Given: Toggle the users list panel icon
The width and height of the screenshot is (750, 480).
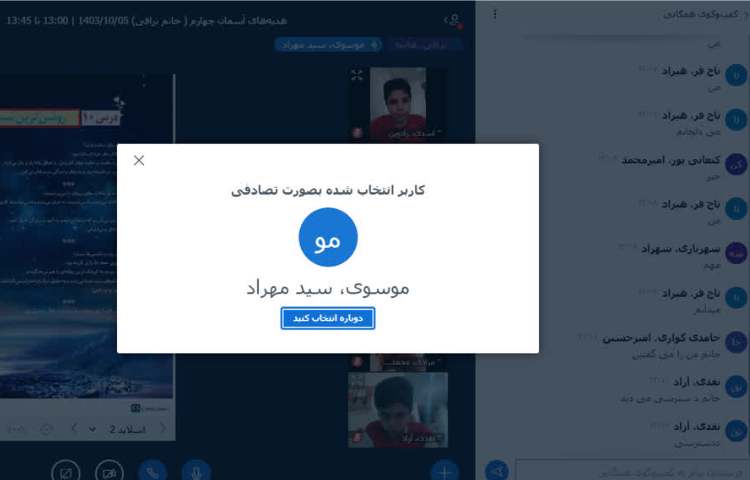Looking at the screenshot, I should click(x=452, y=20).
